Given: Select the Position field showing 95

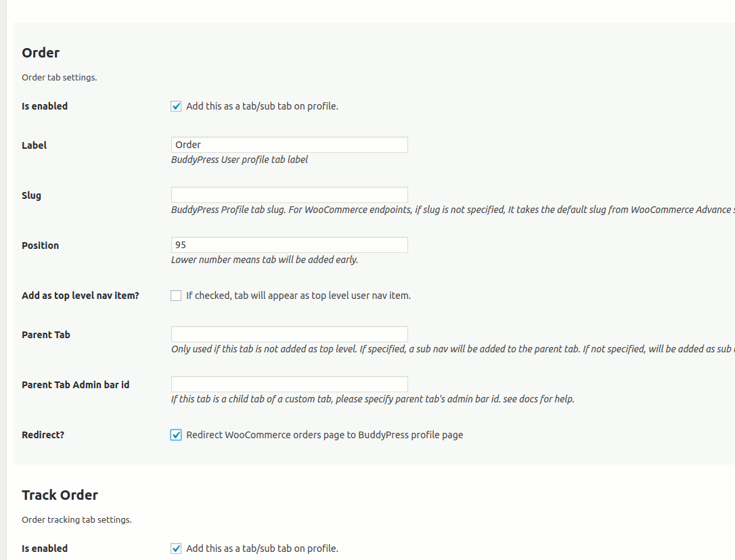Looking at the screenshot, I should (289, 245).
